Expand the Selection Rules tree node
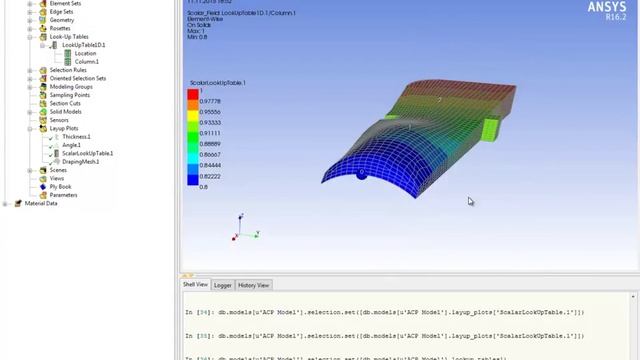Image resolution: width=640 pixels, height=360 pixels. [30, 70]
